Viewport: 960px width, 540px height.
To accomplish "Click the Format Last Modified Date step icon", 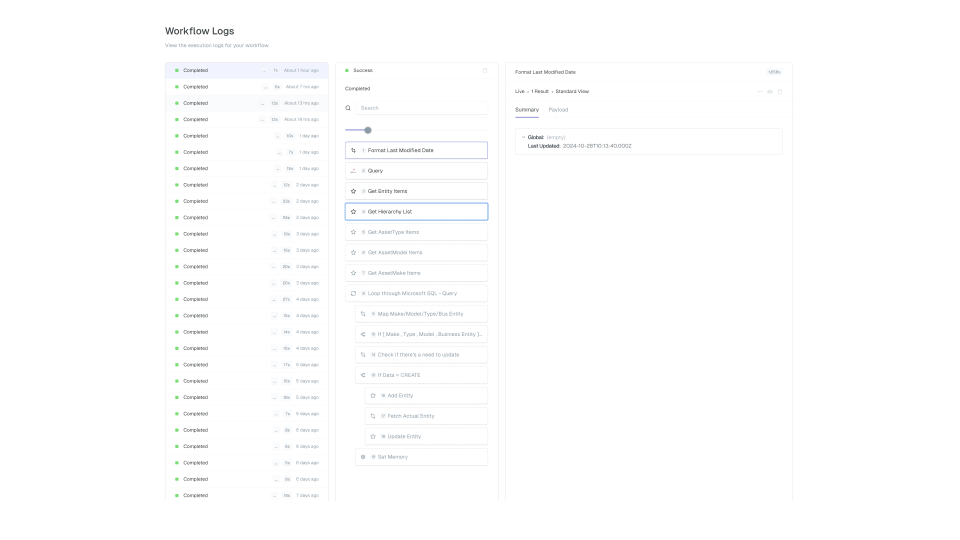I will 353,150.
